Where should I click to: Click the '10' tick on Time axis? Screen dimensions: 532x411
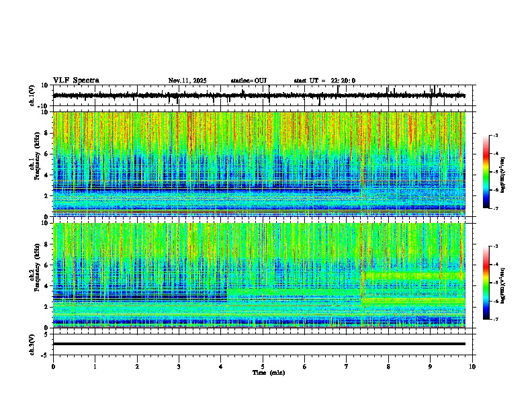pos(472,367)
